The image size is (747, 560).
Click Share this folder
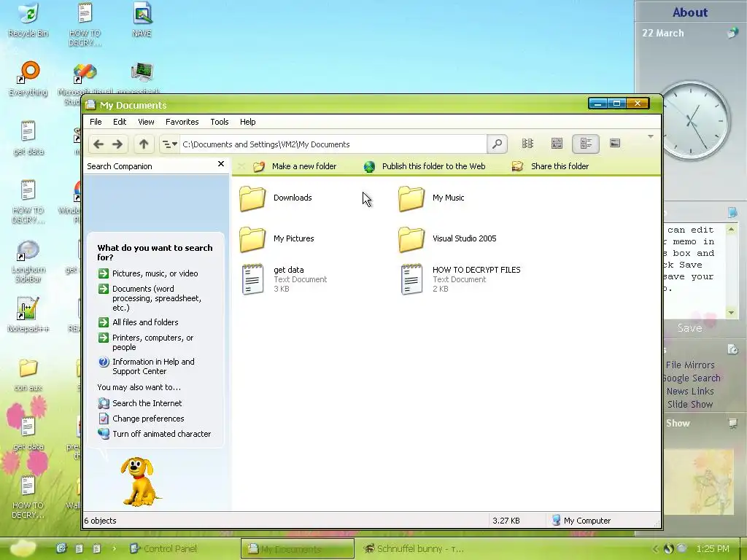point(550,166)
